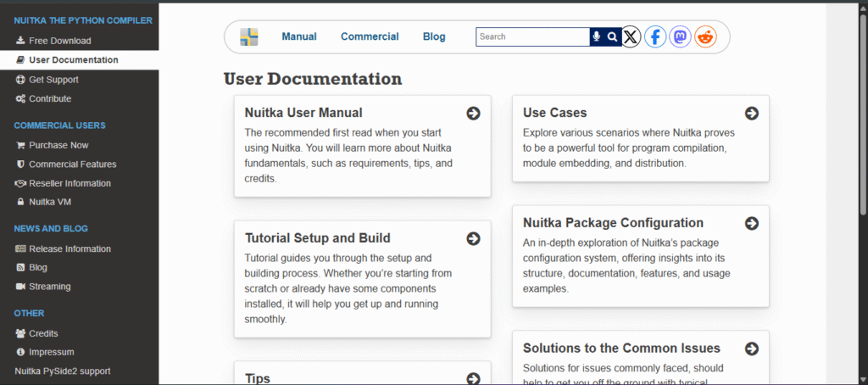Image resolution: width=868 pixels, height=385 pixels.
Task: Open Purchase Now sidebar link
Action: [58, 145]
